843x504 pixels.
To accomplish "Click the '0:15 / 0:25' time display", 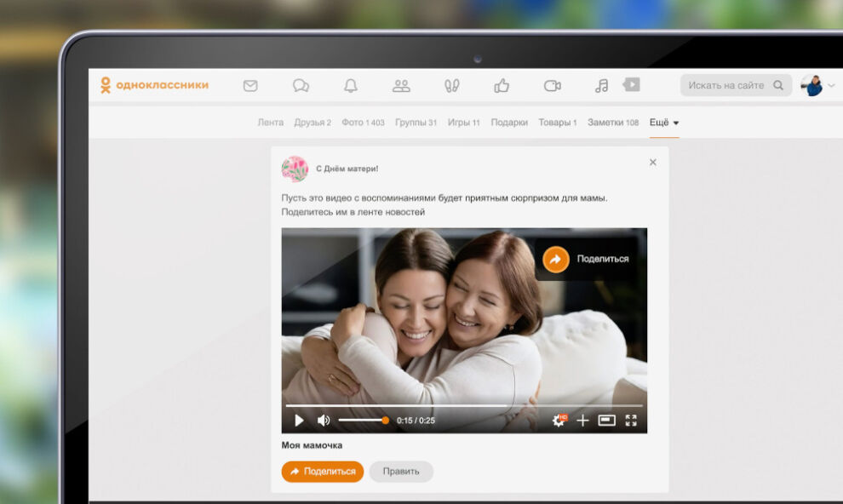I will [x=416, y=421].
